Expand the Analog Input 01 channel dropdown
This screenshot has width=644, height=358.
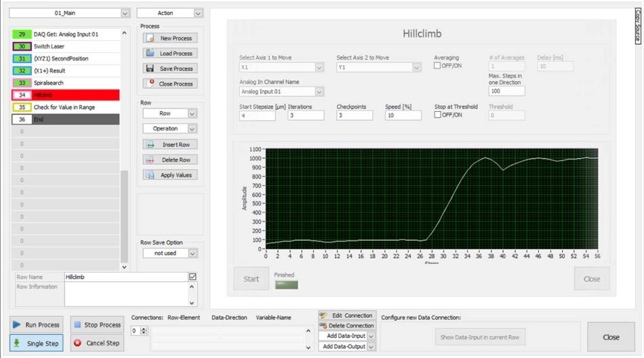(319, 92)
